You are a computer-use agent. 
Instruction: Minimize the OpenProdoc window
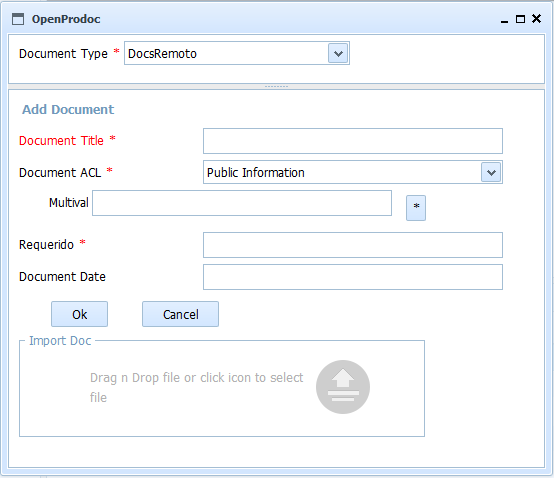coord(504,19)
